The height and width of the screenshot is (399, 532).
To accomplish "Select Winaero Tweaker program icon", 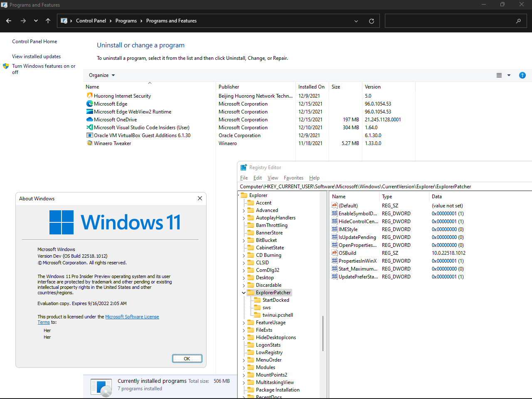I will pos(89,143).
